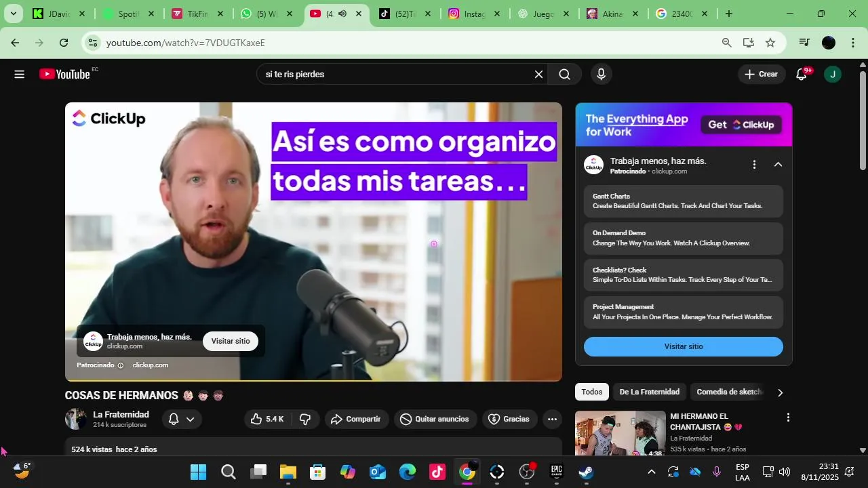Reload the page in Chrome
Viewport: 868px width, 488px height.
[x=64, y=43]
